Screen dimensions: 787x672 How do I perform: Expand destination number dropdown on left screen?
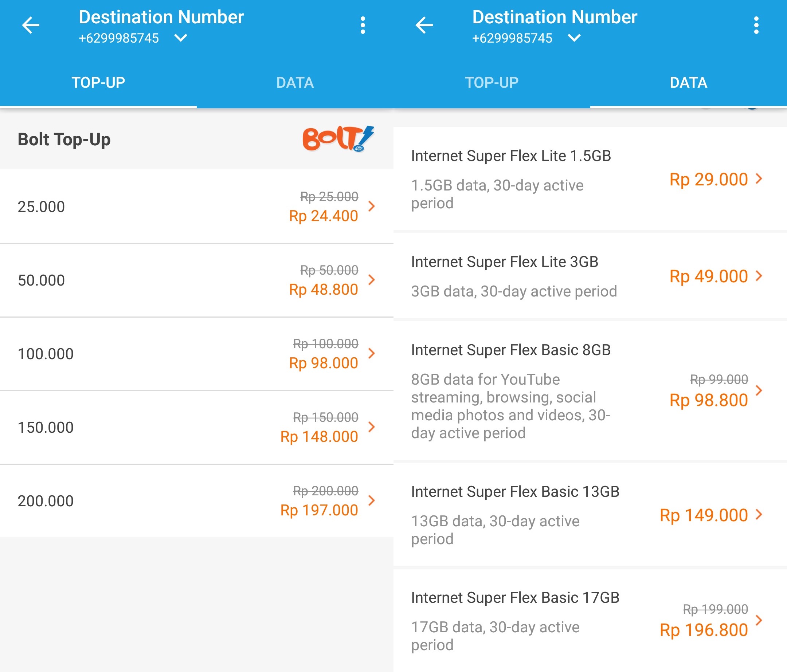pyautogui.click(x=181, y=38)
